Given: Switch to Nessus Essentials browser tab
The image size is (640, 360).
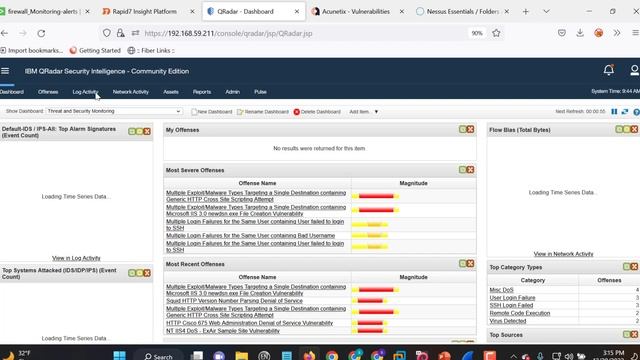Looking at the screenshot, I should [x=462, y=11].
